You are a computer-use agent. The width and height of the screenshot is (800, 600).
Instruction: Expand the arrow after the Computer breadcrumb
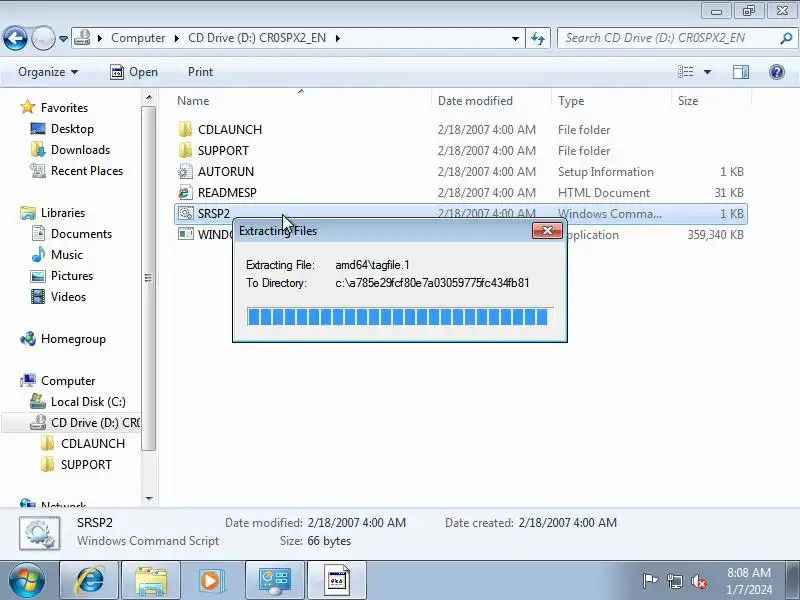177,38
